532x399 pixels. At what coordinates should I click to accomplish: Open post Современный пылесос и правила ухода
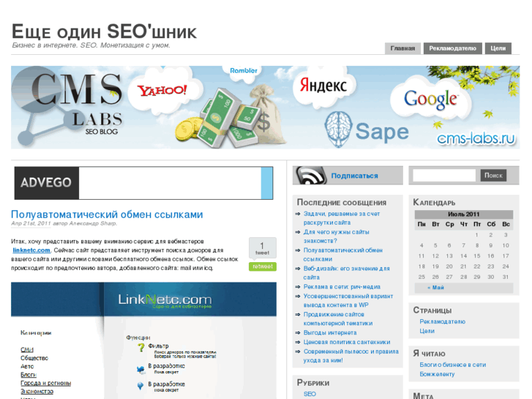(x=351, y=356)
